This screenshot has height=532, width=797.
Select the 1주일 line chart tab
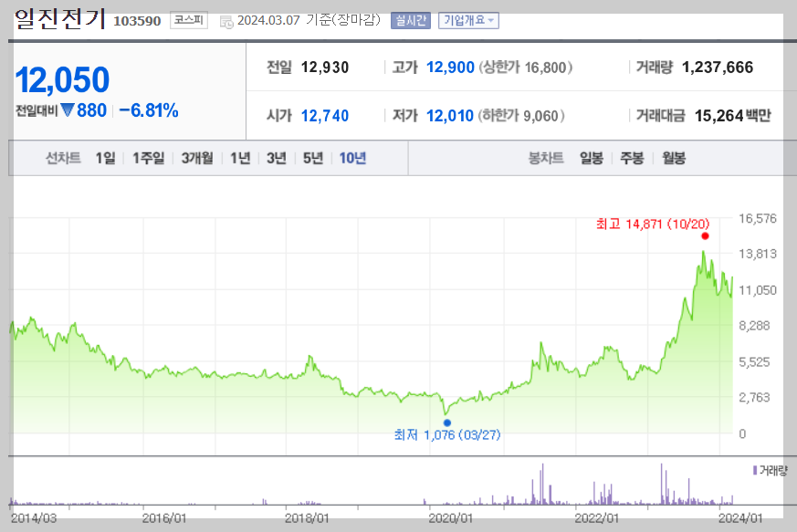(x=149, y=158)
